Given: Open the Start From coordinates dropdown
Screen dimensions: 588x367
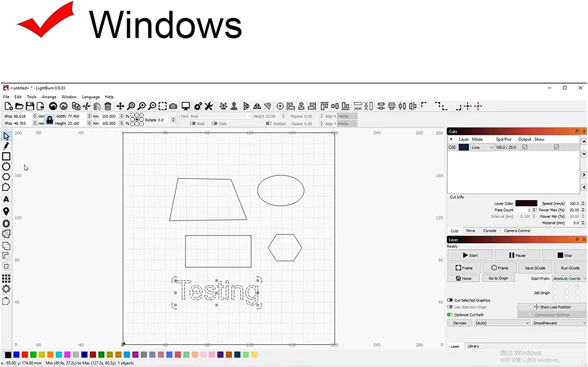Looking at the screenshot, I should [569, 278].
